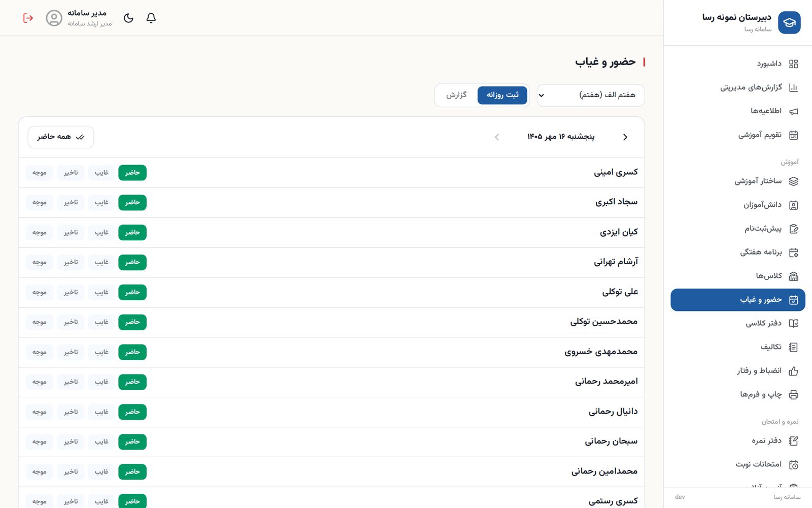The width and height of the screenshot is (812, 508).
Task: Click همه حاضر button
Action: (61, 137)
